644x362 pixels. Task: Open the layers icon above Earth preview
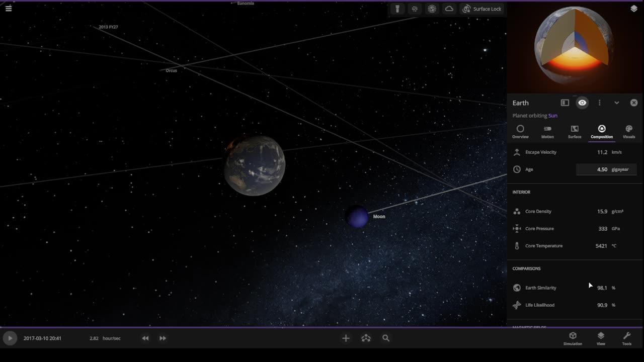pos(633,9)
